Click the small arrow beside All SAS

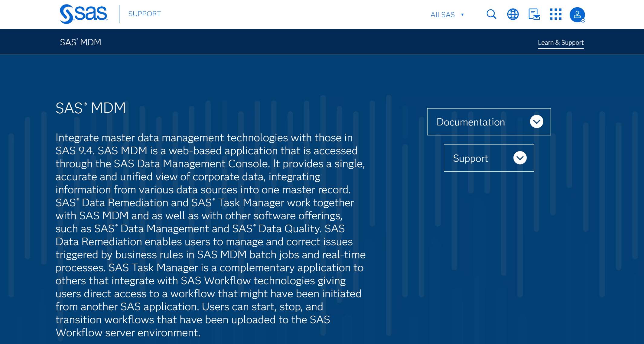(462, 15)
